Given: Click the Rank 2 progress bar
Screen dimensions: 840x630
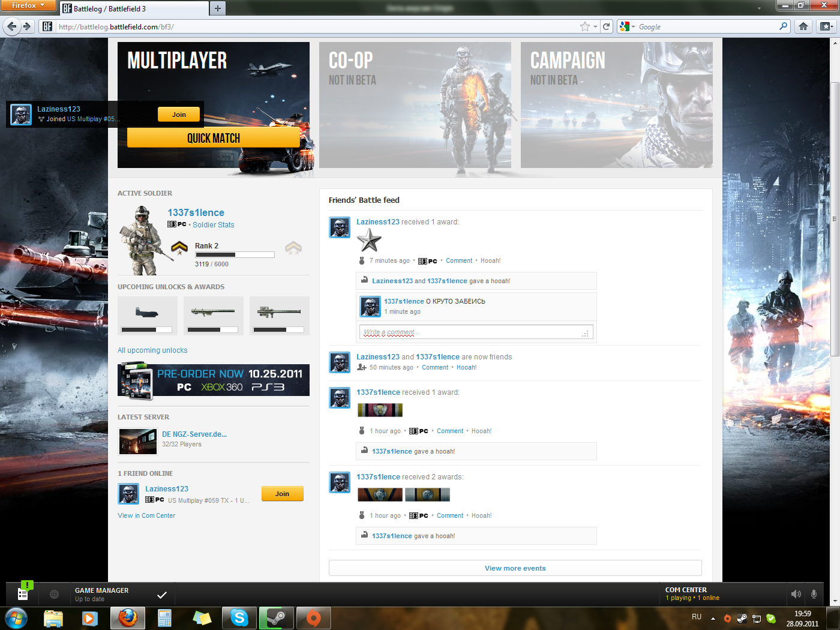Looking at the screenshot, I should click(235, 255).
